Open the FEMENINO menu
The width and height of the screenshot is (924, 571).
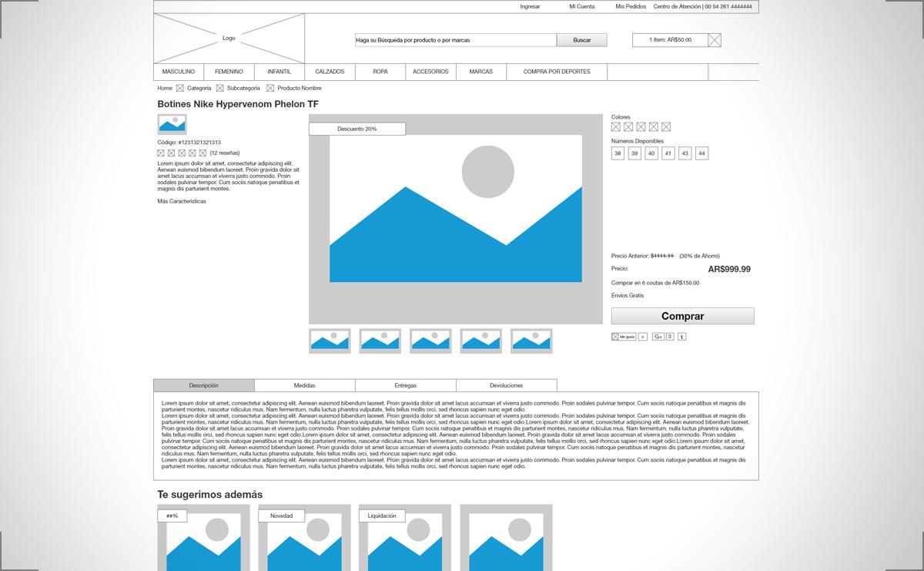pos(229,72)
